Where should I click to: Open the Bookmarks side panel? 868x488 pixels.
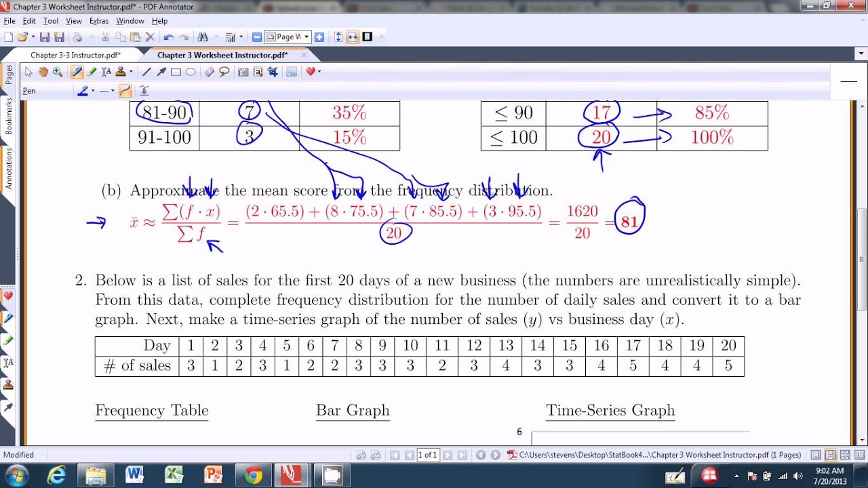pyautogui.click(x=9, y=116)
